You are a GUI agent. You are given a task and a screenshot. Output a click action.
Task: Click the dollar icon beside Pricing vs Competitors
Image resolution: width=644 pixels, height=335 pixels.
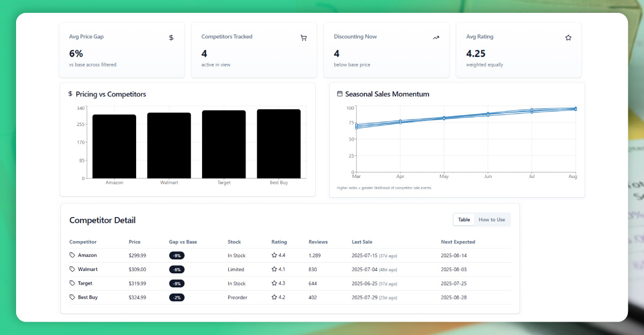pyautogui.click(x=70, y=94)
